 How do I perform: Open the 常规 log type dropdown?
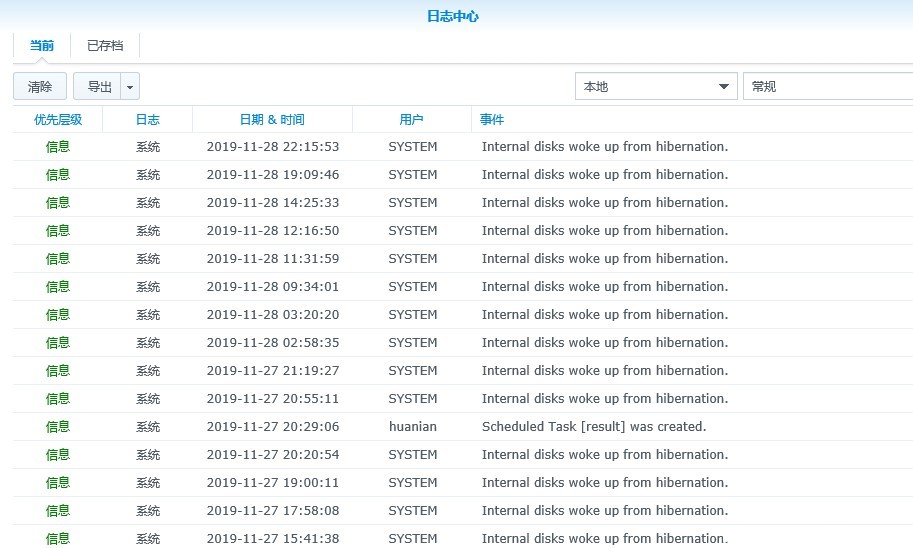point(828,87)
